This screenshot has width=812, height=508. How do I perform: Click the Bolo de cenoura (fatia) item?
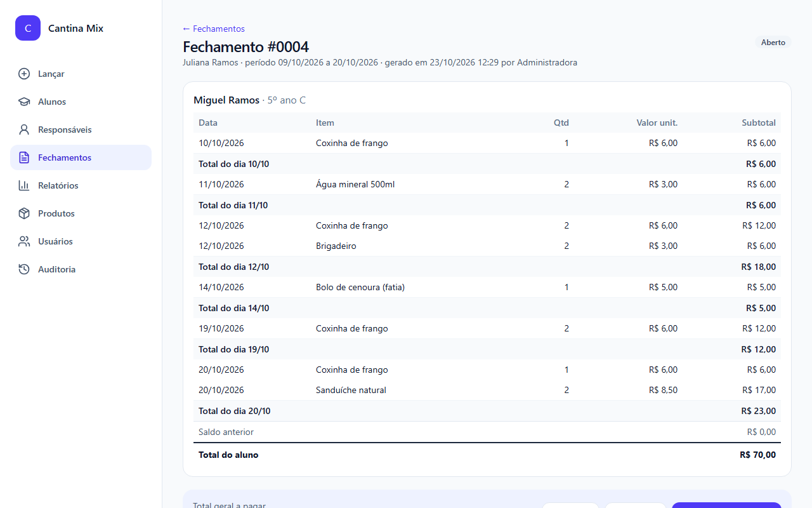pyautogui.click(x=360, y=287)
